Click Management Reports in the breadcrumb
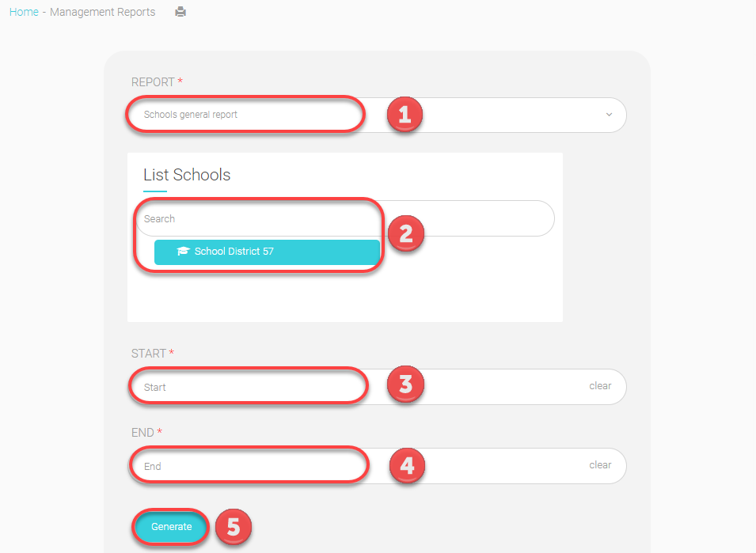 (x=102, y=12)
